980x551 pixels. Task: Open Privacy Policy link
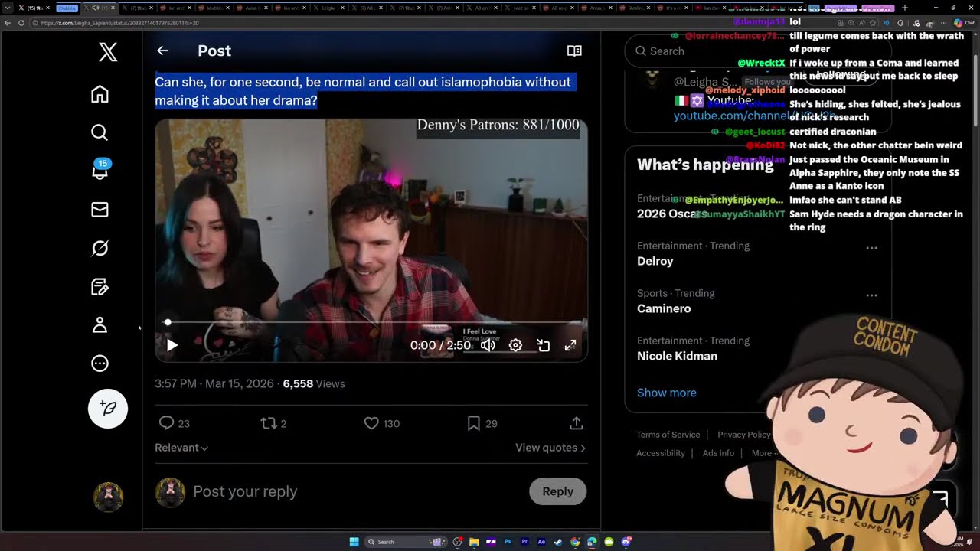(x=744, y=435)
